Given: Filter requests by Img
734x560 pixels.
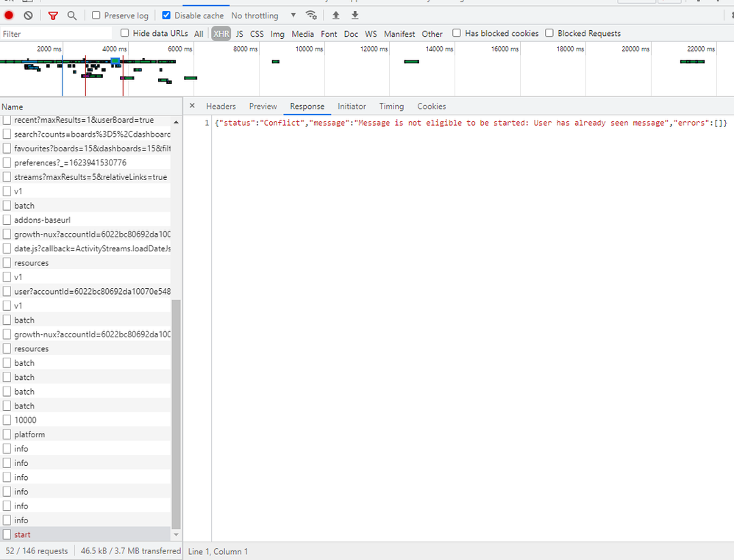Looking at the screenshot, I should point(277,34).
